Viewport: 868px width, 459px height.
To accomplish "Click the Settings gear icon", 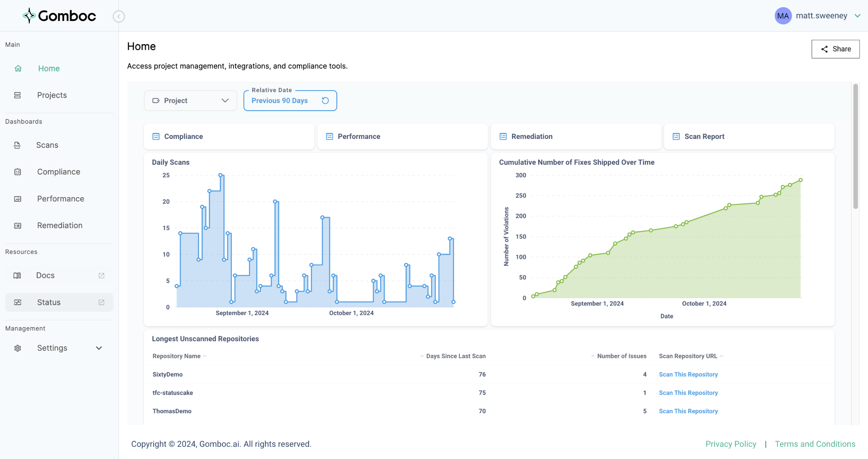I will click(18, 348).
